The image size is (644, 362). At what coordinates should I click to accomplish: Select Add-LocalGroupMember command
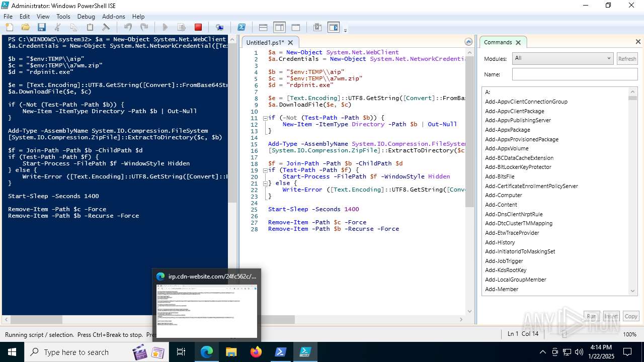(516, 280)
